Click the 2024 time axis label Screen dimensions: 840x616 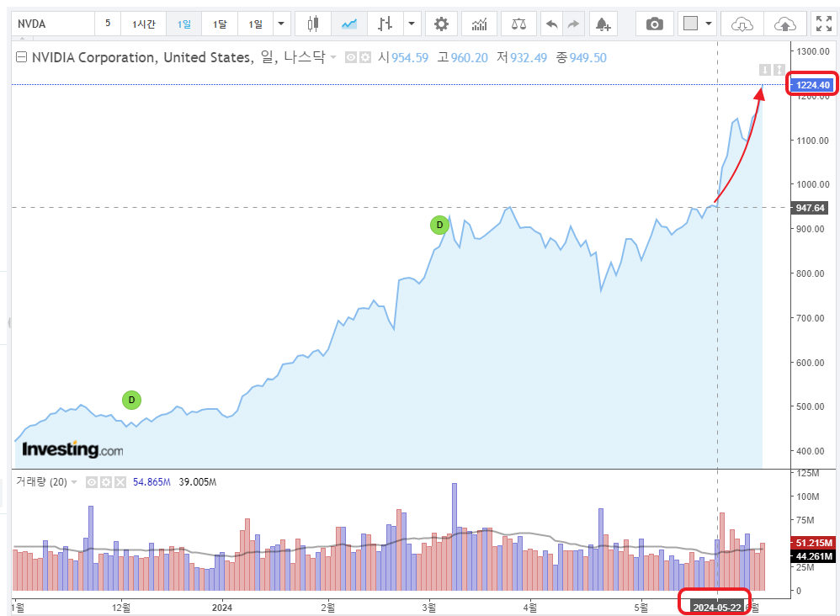point(222,608)
